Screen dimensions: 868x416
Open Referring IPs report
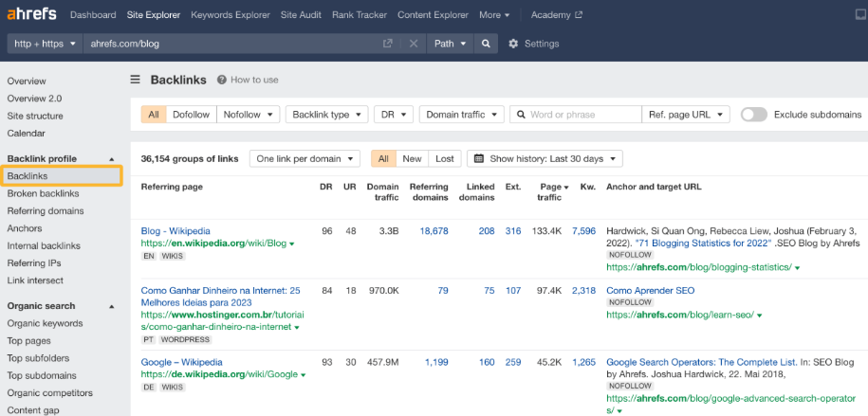click(34, 263)
